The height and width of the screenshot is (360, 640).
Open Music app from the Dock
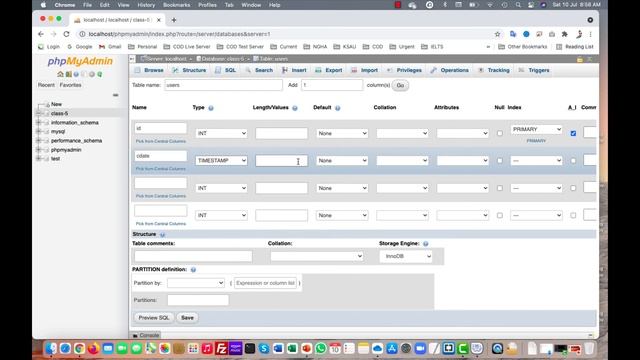tap(207, 349)
